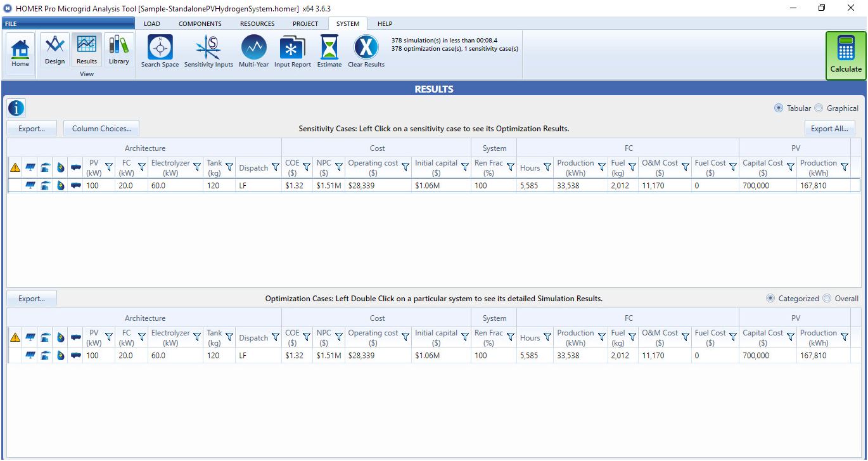
Task: Open Sensitivity Inputs
Action: pos(208,51)
